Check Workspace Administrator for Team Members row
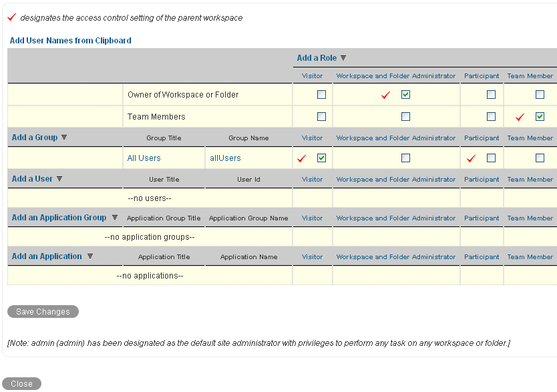Screen dimensions: 557x392 405,117
